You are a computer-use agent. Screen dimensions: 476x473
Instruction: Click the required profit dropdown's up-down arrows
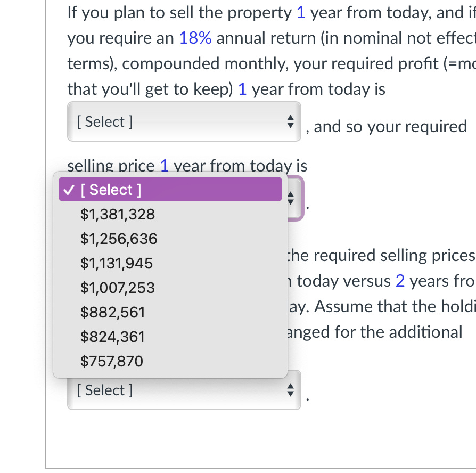coord(290,122)
